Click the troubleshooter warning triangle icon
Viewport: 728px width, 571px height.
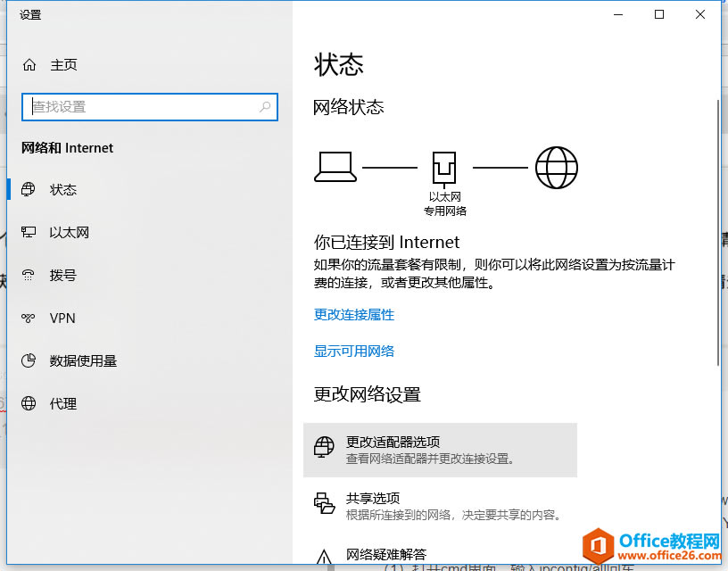[x=324, y=557]
